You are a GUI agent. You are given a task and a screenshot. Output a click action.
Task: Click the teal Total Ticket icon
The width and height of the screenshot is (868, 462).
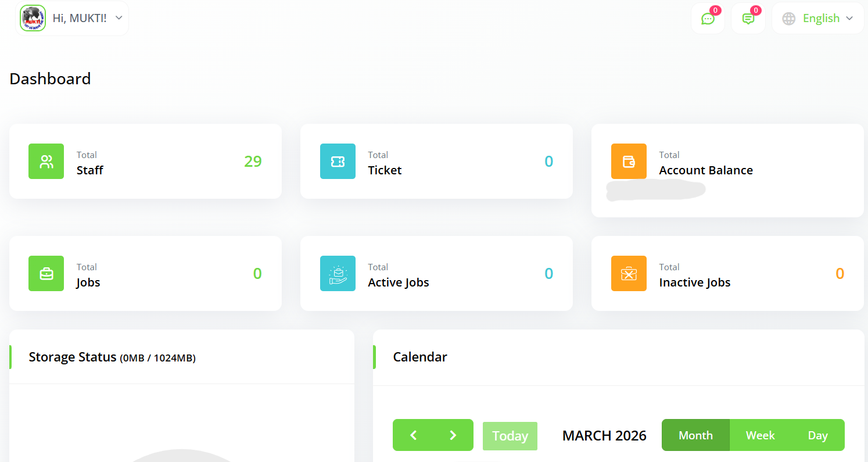(x=338, y=162)
